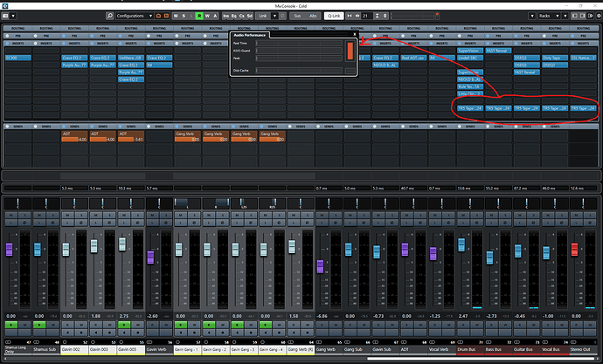Bypass all EQs with the Eq button

234,16
